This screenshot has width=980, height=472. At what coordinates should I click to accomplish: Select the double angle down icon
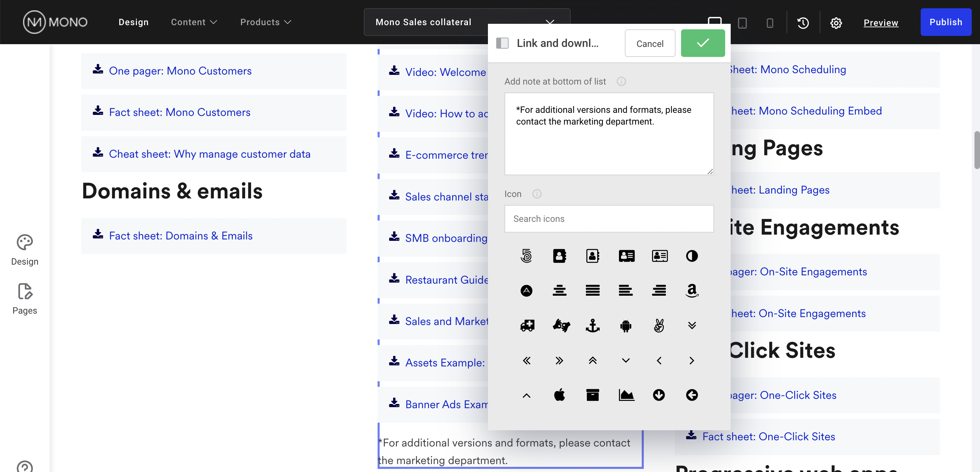click(692, 325)
